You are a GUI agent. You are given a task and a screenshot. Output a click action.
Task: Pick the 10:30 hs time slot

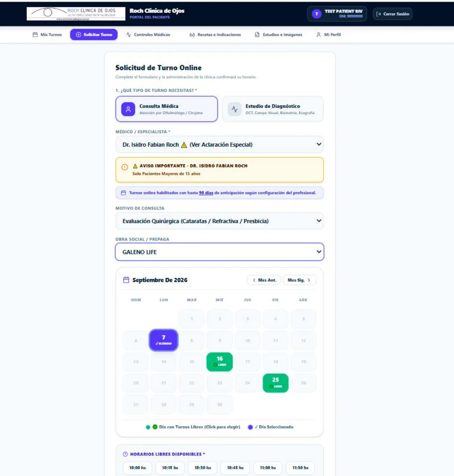[x=203, y=468]
